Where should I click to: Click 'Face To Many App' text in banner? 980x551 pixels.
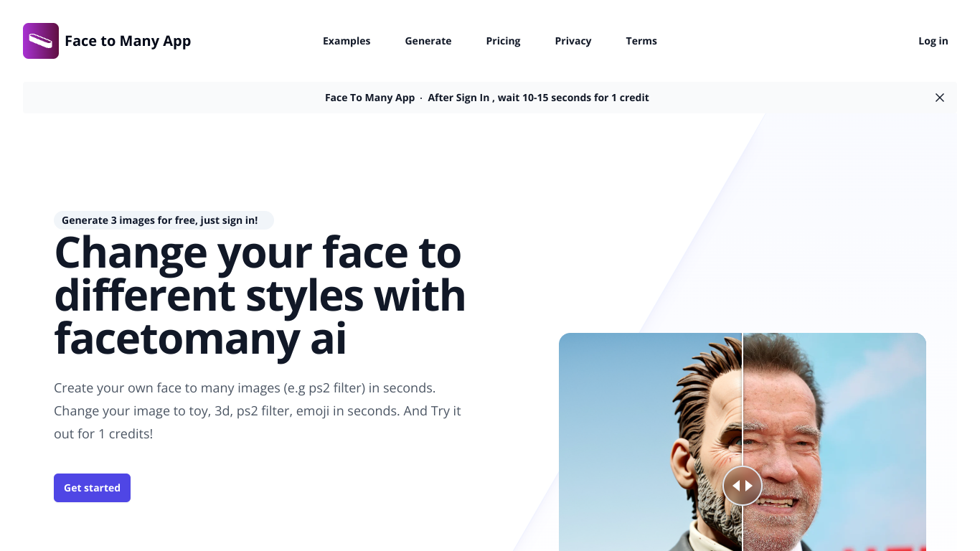(x=369, y=98)
